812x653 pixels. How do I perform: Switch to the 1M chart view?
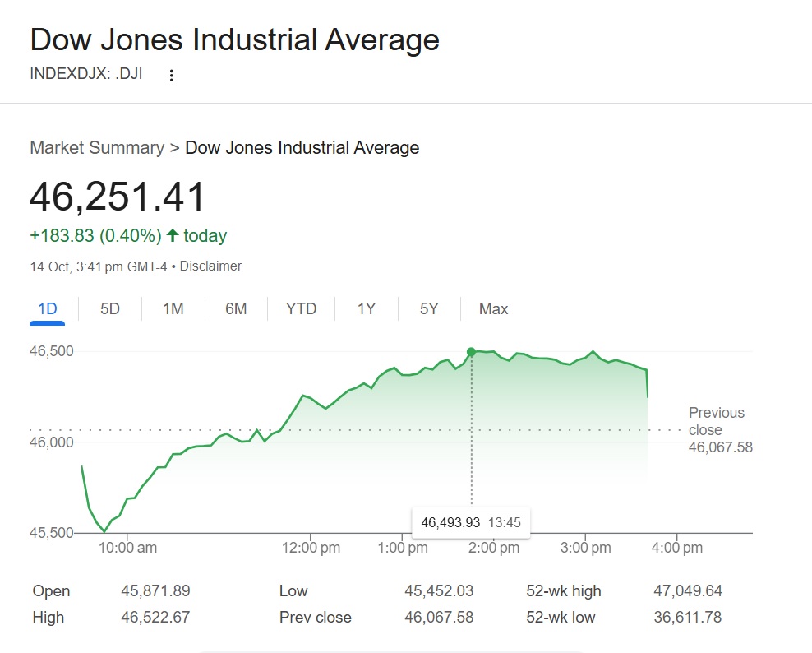pos(173,308)
